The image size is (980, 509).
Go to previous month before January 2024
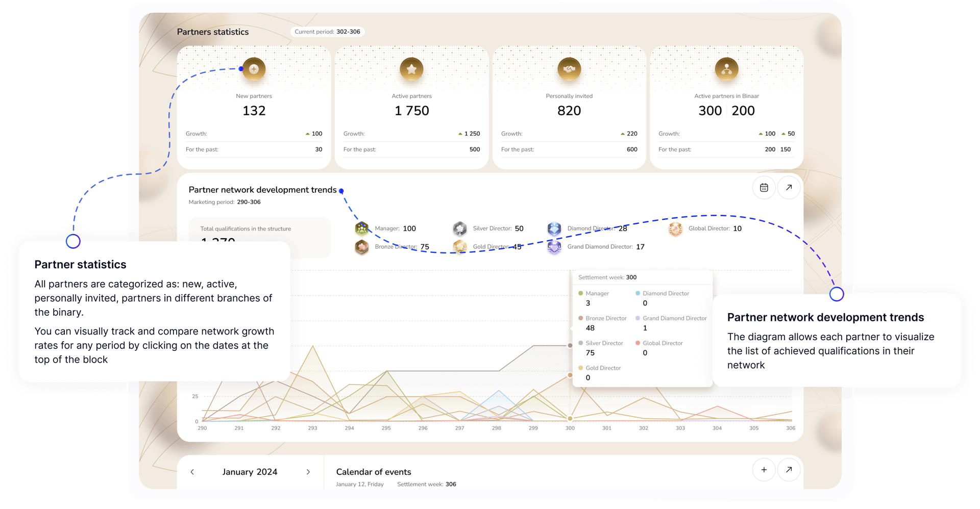click(x=192, y=472)
